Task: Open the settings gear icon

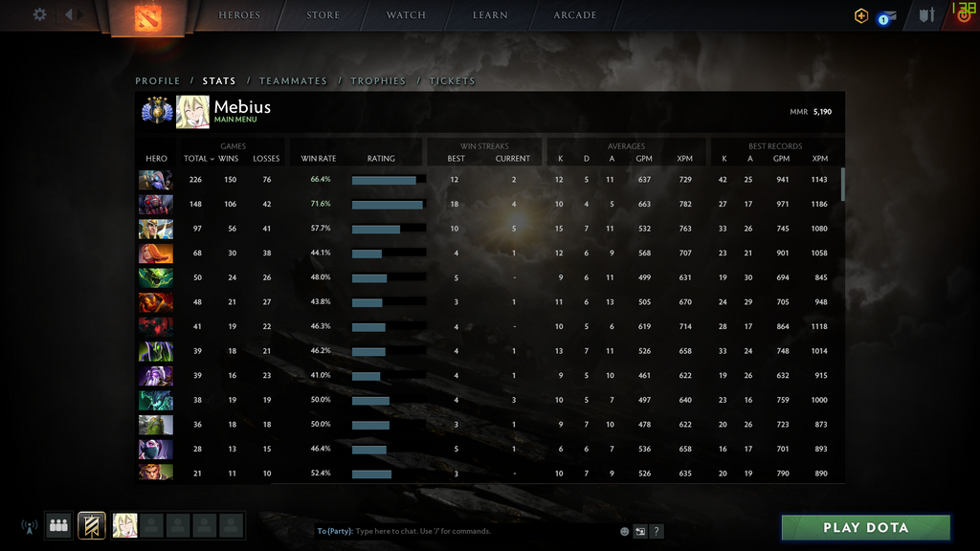Action: tap(39, 14)
